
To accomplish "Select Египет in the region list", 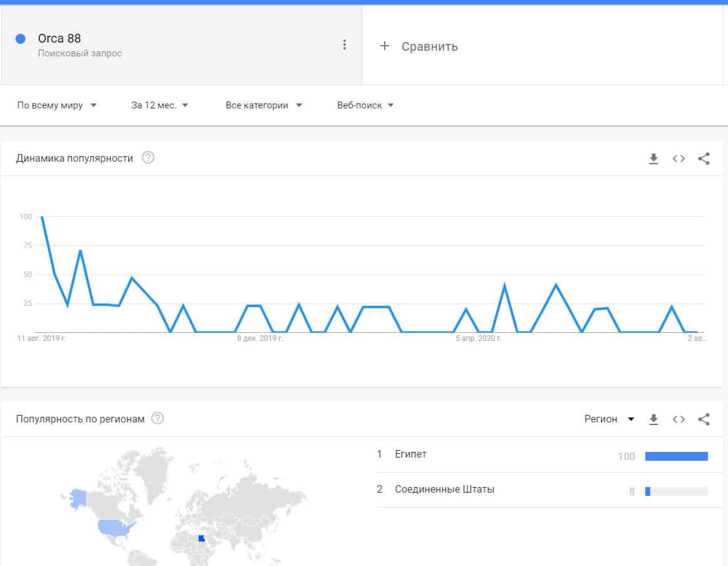I will coord(411,454).
